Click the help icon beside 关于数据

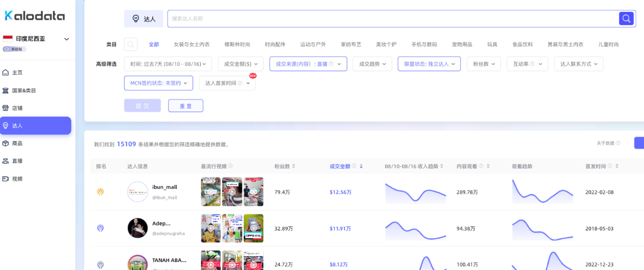point(618,143)
